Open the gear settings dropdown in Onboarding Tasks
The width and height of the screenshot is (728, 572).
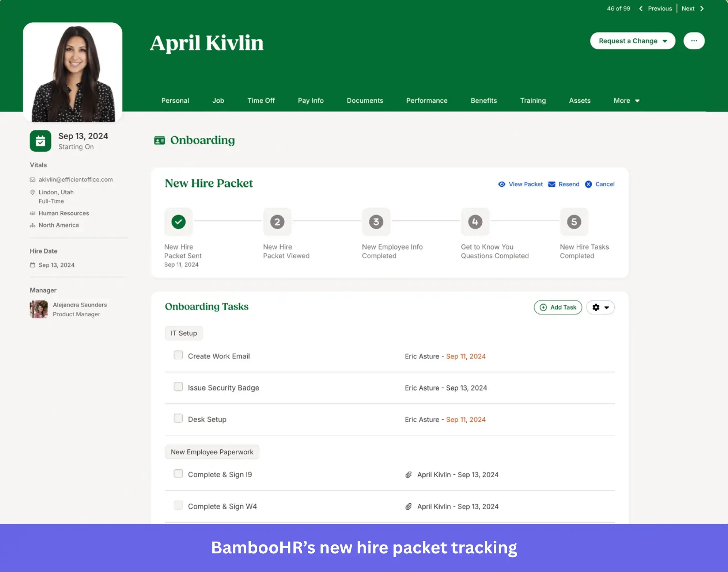(x=601, y=307)
